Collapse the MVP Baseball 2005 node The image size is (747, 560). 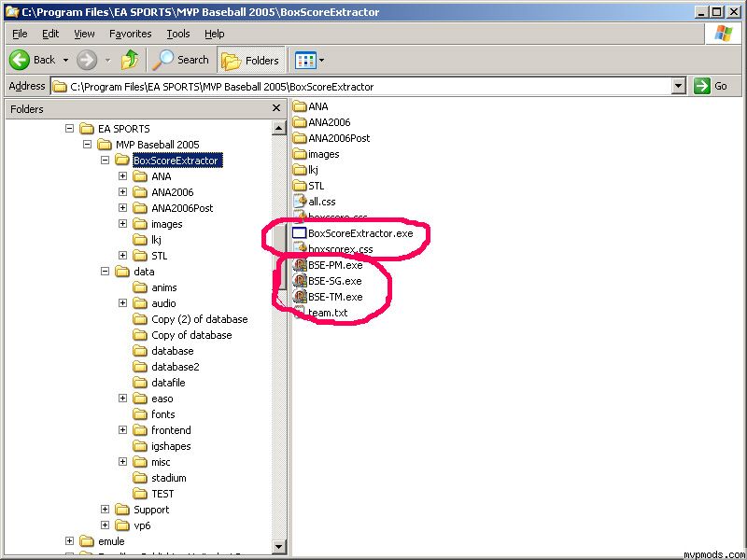[x=87, y=145]
